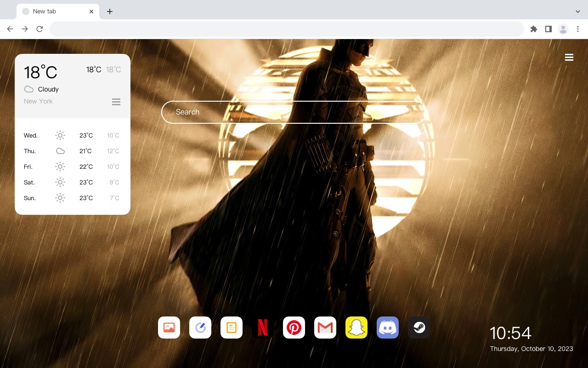Click the date Thursday, October 10, 2023
Image resolution: width=588 pixels, height=368 pixels.
tap(531, 349)
